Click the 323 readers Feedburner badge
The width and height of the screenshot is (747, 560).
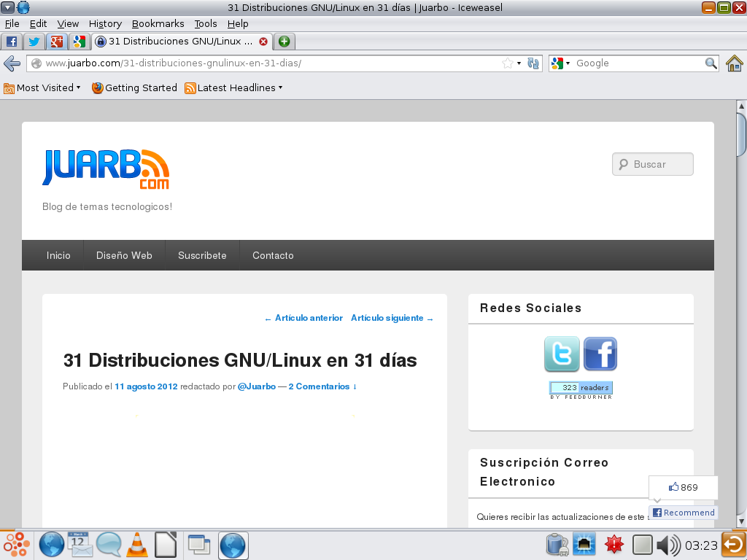point(581,390)
